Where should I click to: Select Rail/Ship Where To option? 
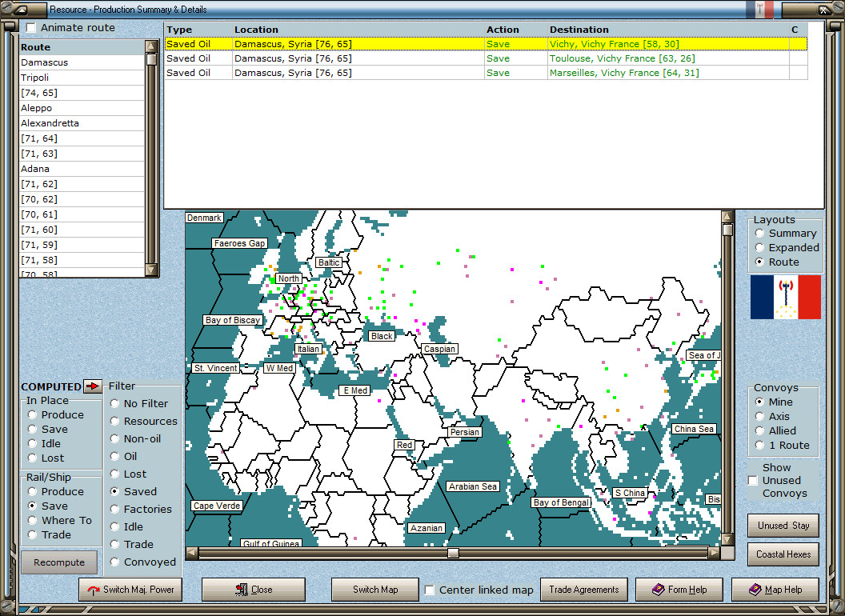click(x=32, y=521)
